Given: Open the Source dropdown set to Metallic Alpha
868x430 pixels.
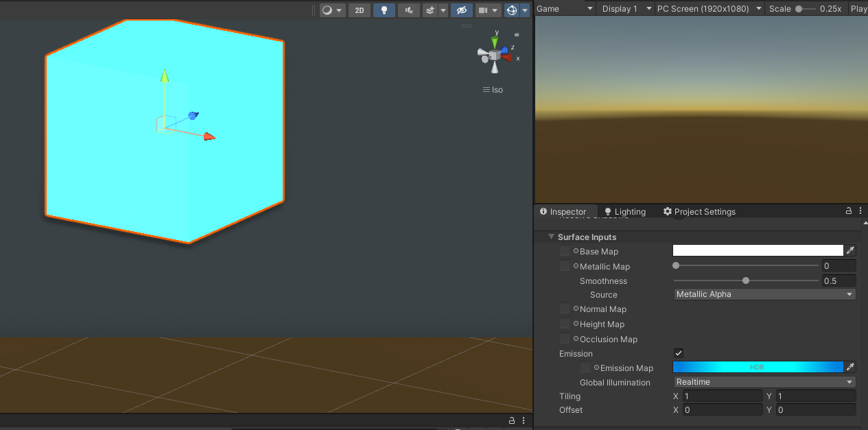Looking at the screenshot, I should (x=763, y=294).
